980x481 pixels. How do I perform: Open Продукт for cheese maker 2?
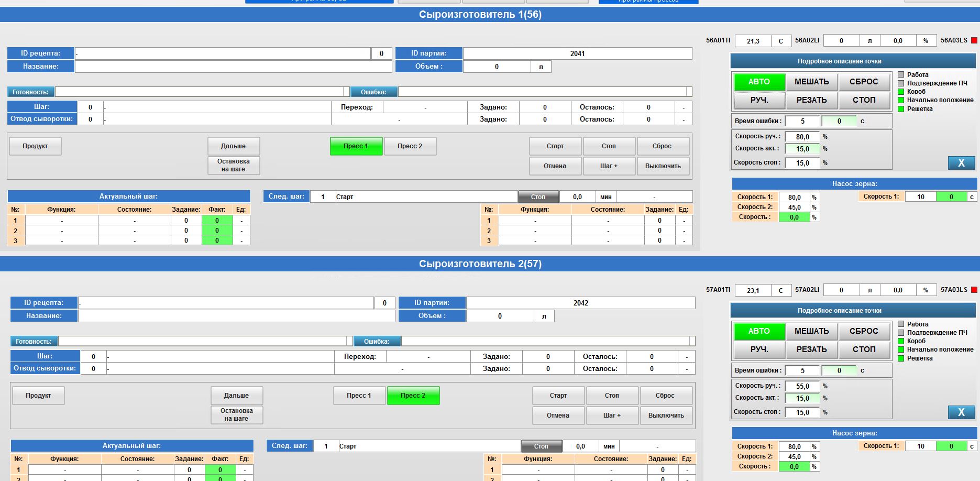click(x=38, y=396)
